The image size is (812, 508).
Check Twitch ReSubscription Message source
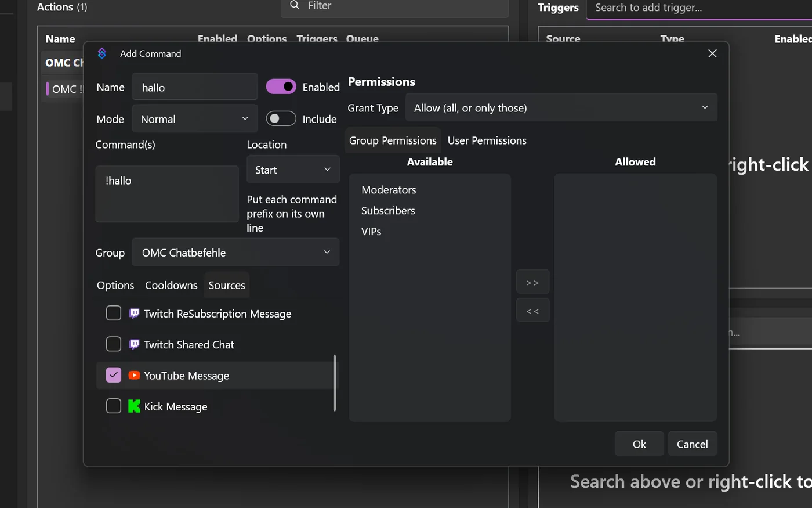(114, 314)
